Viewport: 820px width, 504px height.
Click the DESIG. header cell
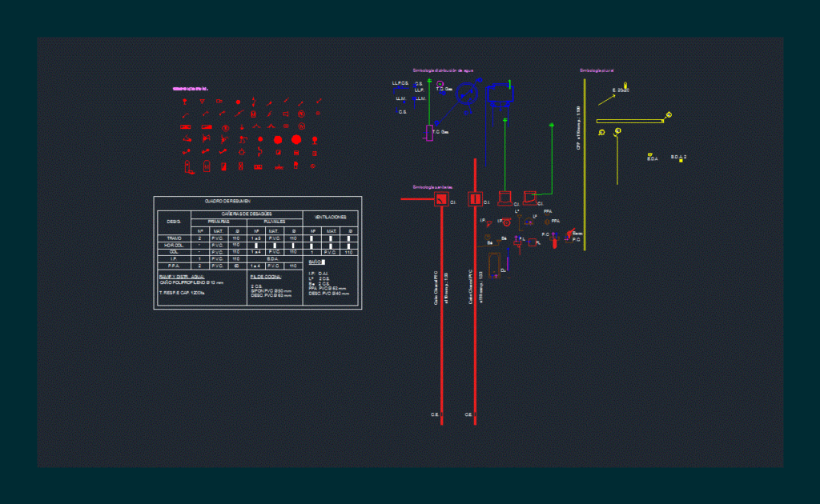[174, 222]
